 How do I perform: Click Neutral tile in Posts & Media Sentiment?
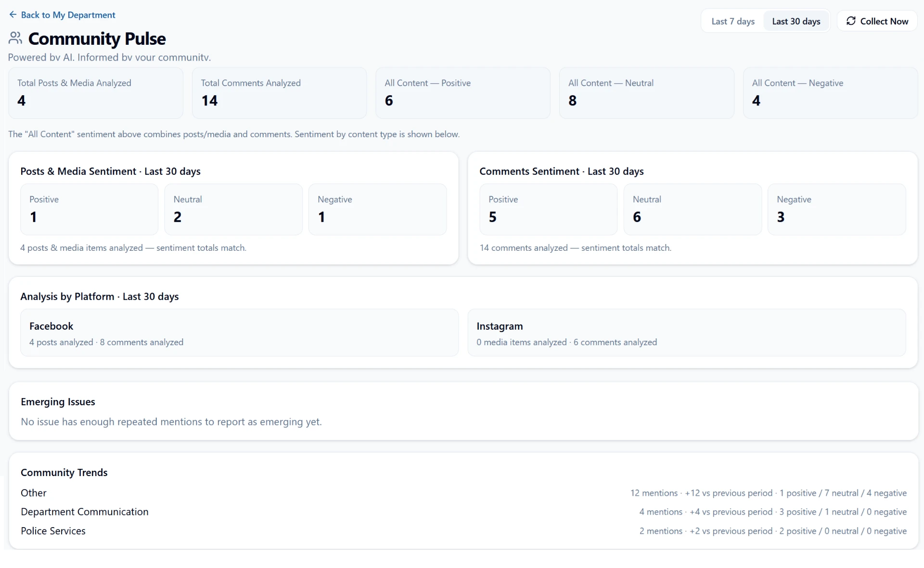coord(233,209)
